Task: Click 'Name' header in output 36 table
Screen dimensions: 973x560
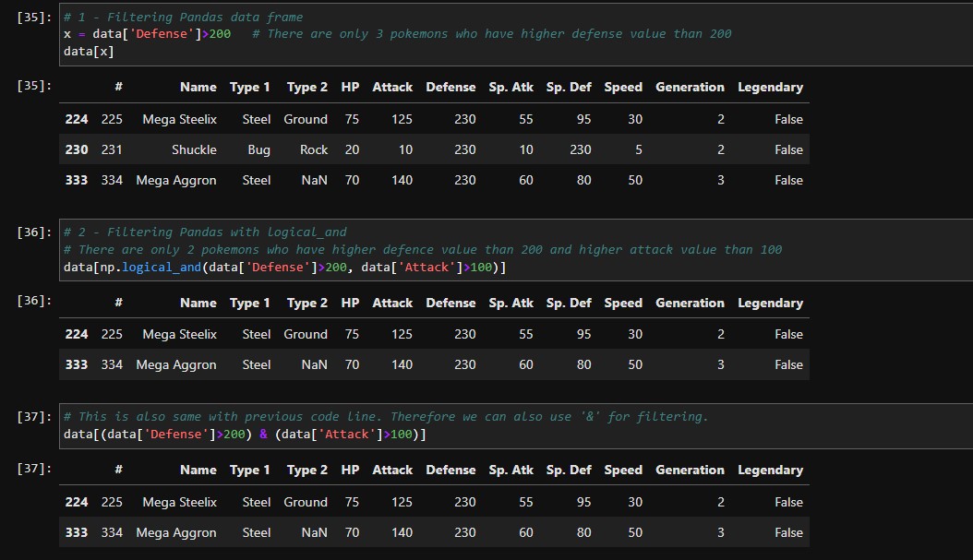Action: pos(198,304)
